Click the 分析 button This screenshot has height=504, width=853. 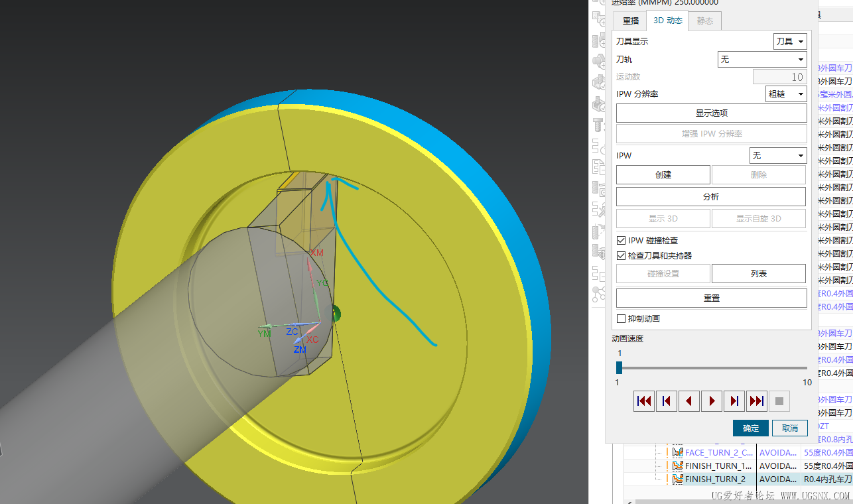712,197
